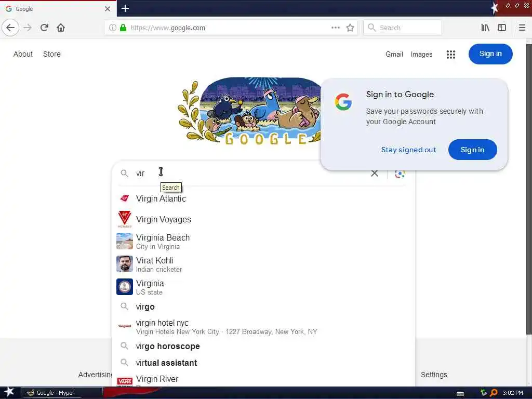Select the virgo suggestion

[x=263, y=307]
